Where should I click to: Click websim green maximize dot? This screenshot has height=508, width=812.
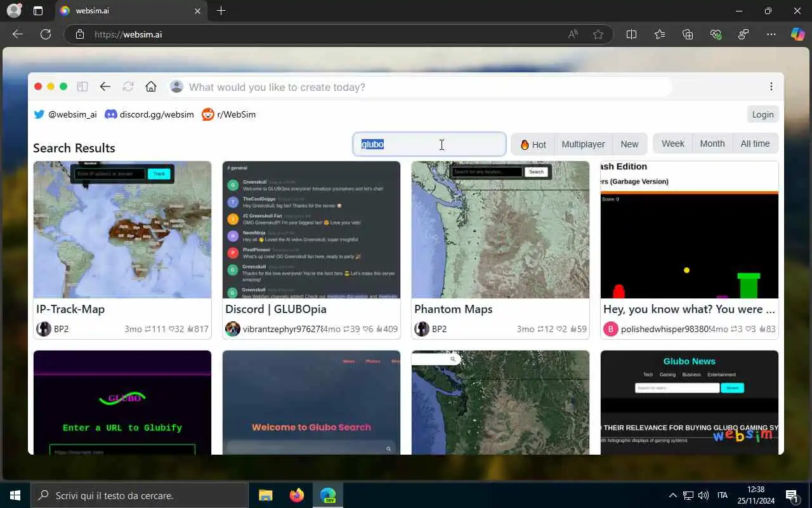coord(63,86)
